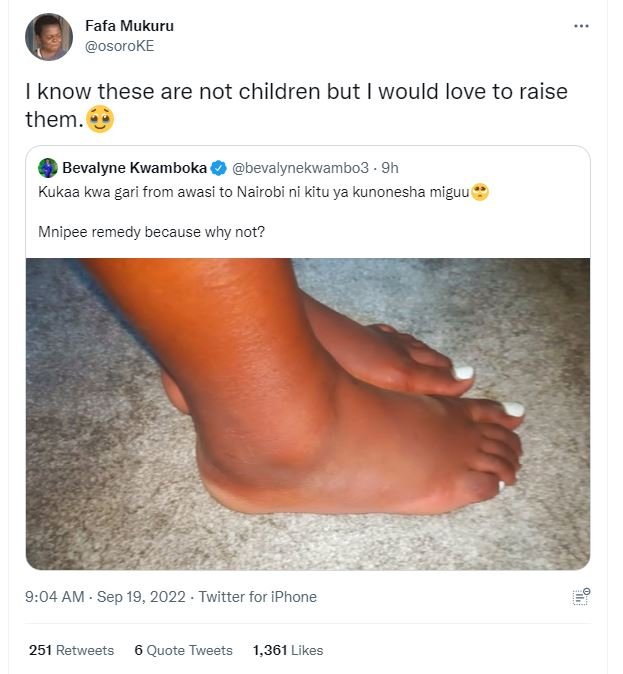Open Bevalyne Kwamboka's small profile avatar
Image resolution: width=623 pixels, height=674 pixels.
point(48,167)
